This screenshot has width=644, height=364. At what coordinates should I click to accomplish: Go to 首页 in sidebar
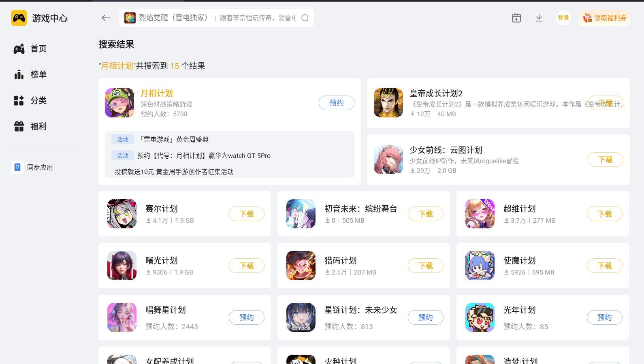[x=30, y=49]
